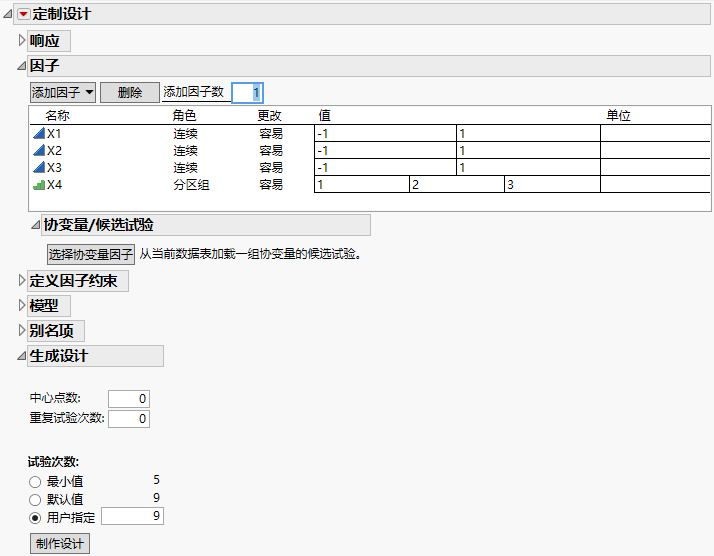The width and height of the screenshot is (714, 556).
Task: Click the 值 column header
Action: pyautogui.click(x=324, y=116)
